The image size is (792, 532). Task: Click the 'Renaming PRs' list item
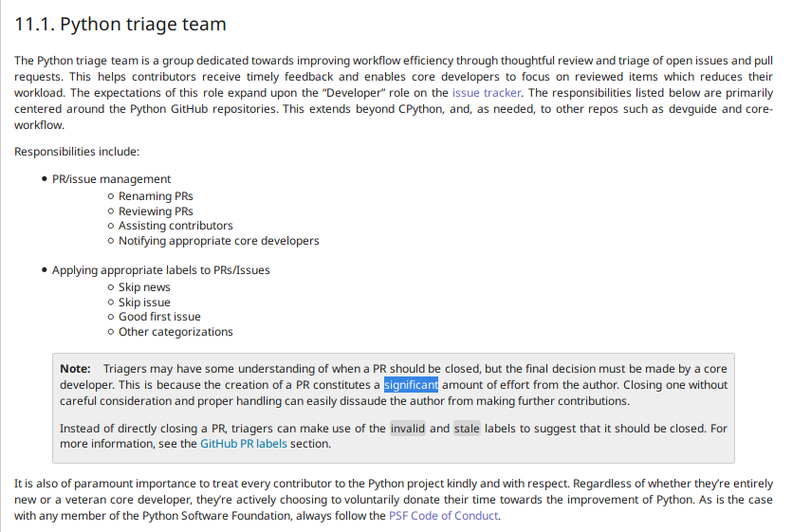[x=156, y=196]
